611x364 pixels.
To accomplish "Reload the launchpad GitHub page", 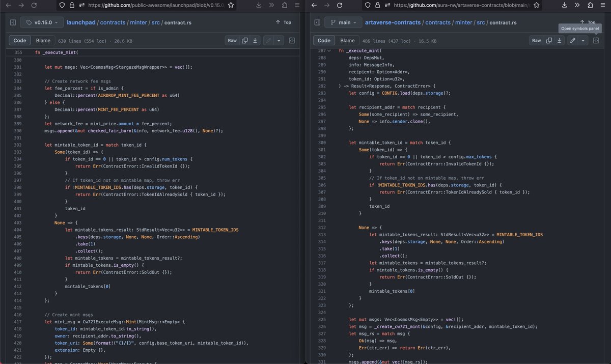I will [34, 5].
